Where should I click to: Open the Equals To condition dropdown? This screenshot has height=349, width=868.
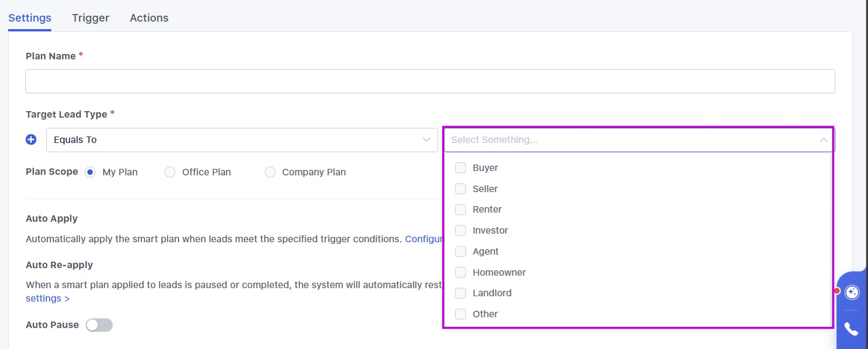coord(242,140)
